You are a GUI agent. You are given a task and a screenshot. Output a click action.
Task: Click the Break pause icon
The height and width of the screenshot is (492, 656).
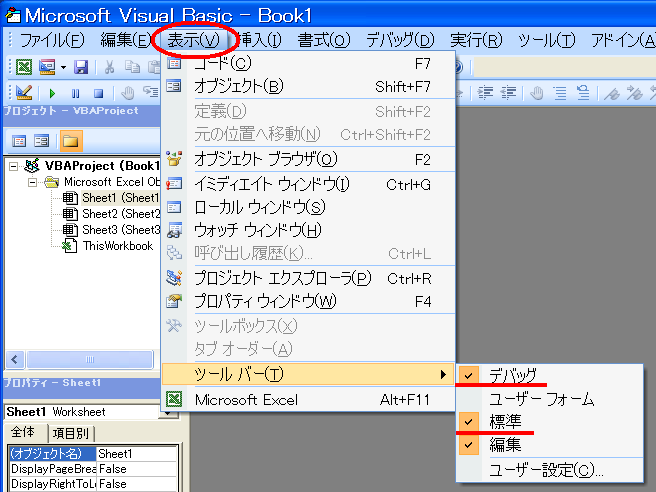click(75, 93)
